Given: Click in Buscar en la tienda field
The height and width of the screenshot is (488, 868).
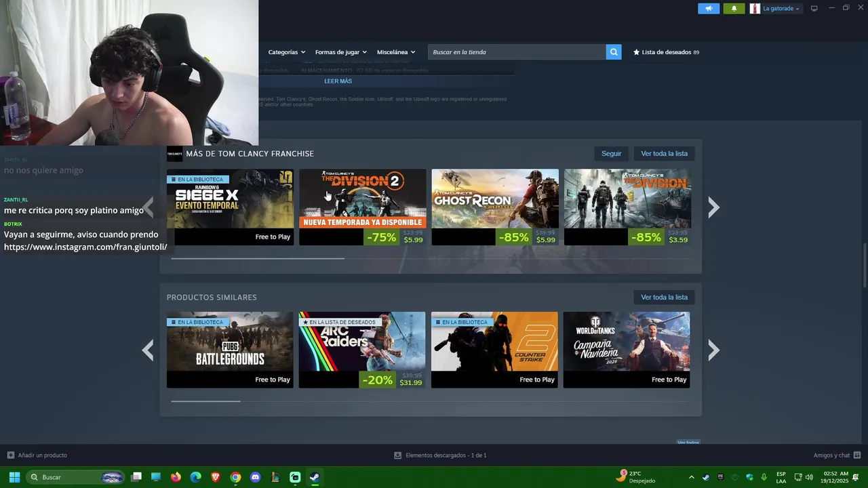Looking at the screenshot, I should 517,52.
